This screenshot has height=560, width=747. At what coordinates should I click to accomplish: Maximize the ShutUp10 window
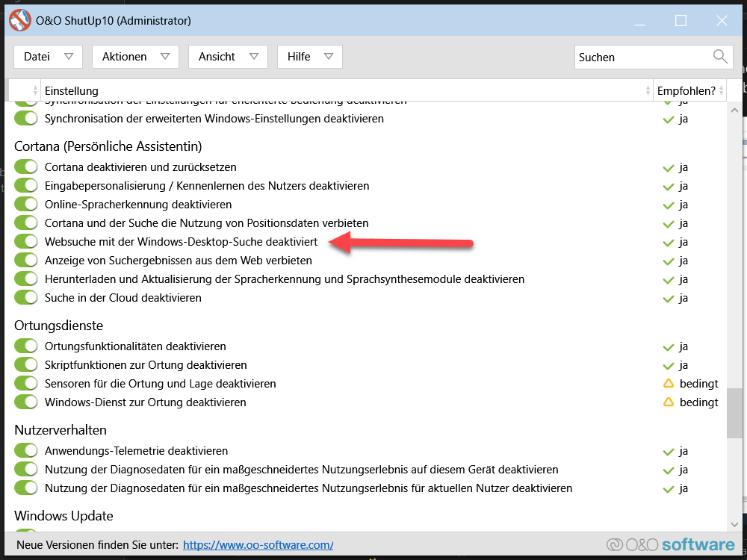click(x=681, y=20)
